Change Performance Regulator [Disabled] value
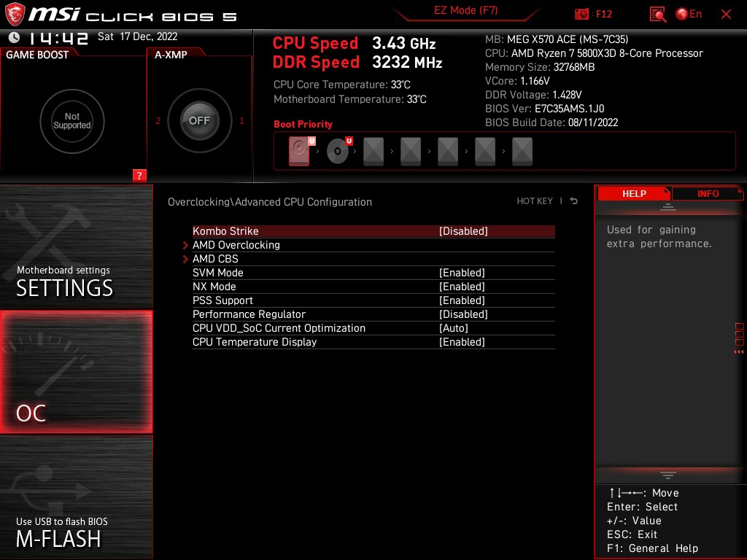The height and width of the screenshot is (560, 747). pos(463,314)
